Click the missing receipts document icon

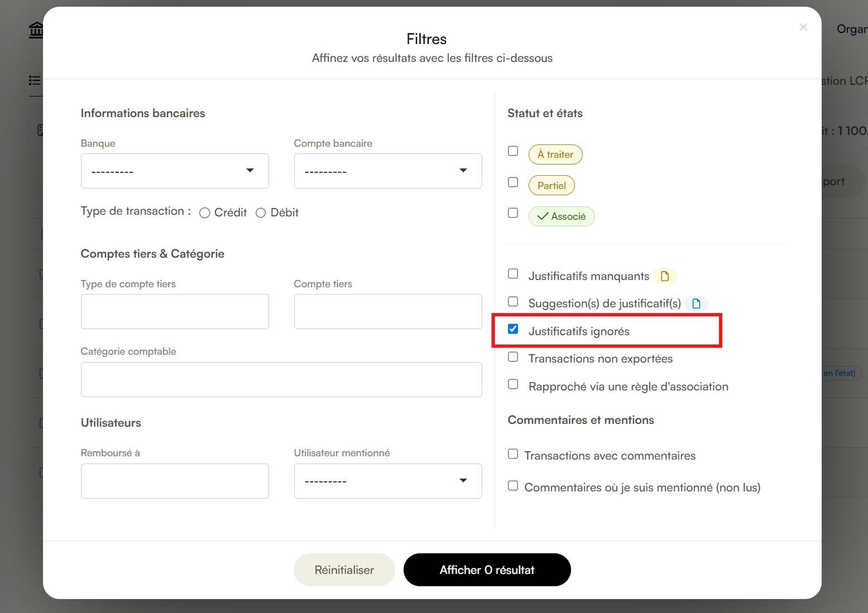click(664, 276)
